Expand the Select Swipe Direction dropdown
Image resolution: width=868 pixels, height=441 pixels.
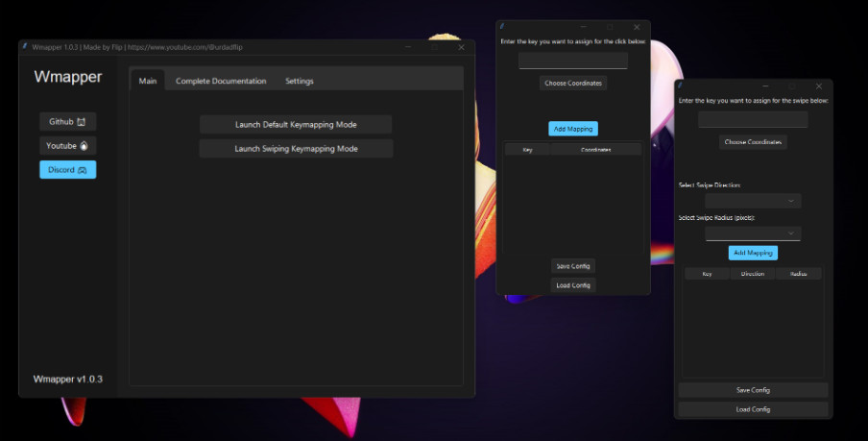pyautogui.click(x=753, y=201)
